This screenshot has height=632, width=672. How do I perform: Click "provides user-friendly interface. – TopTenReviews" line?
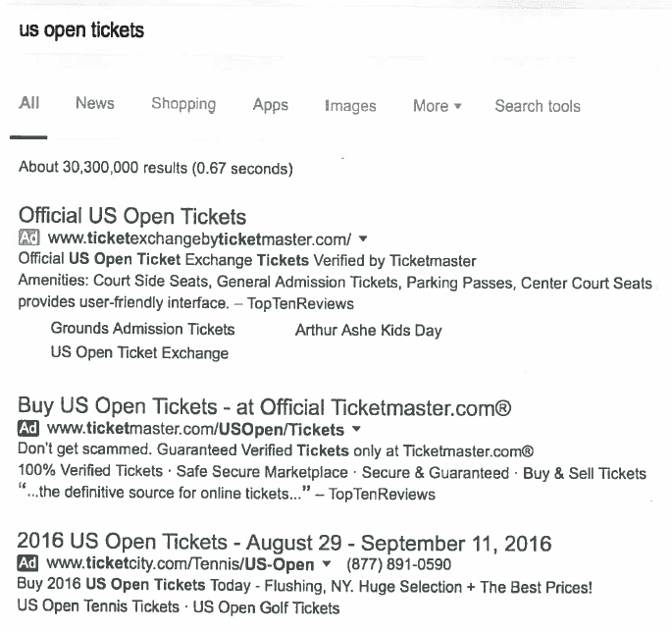[186, 303]
